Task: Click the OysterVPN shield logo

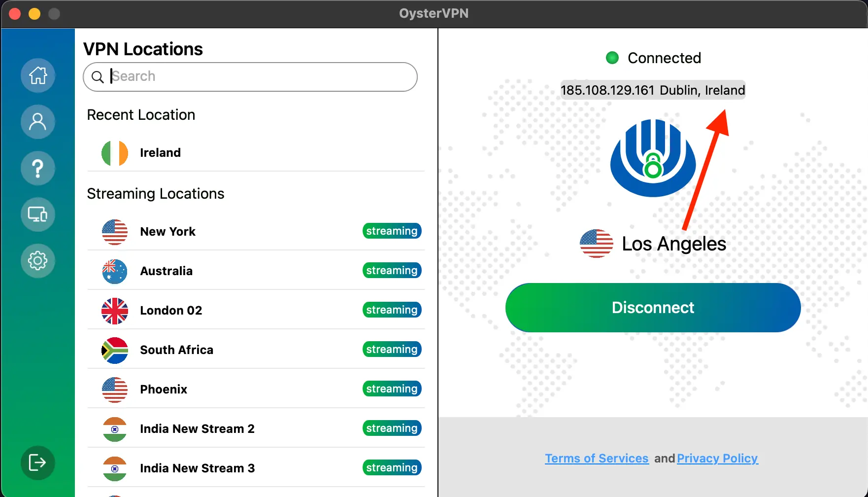Action: coord(653,159)
